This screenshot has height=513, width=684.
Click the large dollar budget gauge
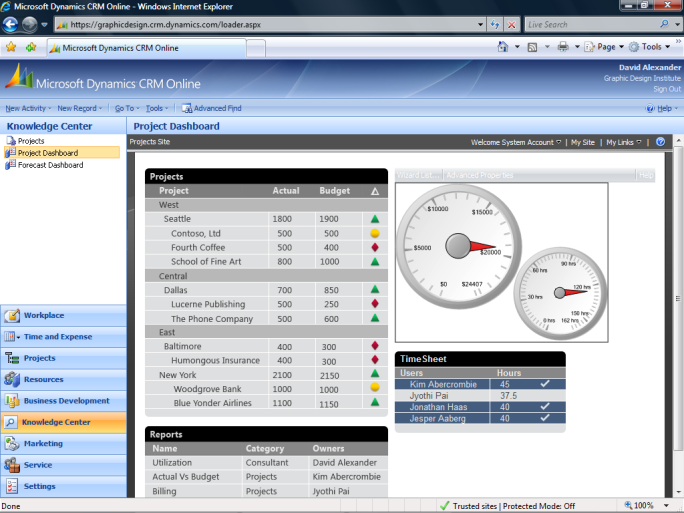tap(458, 246)
